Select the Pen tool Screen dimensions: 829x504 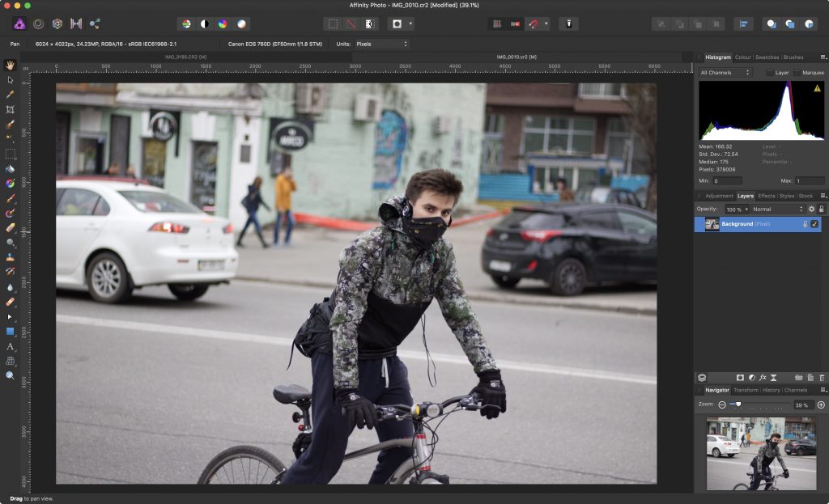tap(10, 316)
